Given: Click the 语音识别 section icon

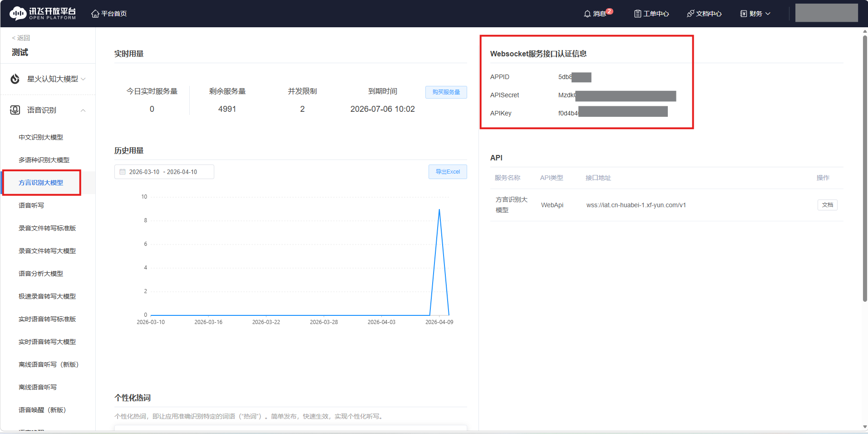Looking at the screenshot, I should 15,110.
